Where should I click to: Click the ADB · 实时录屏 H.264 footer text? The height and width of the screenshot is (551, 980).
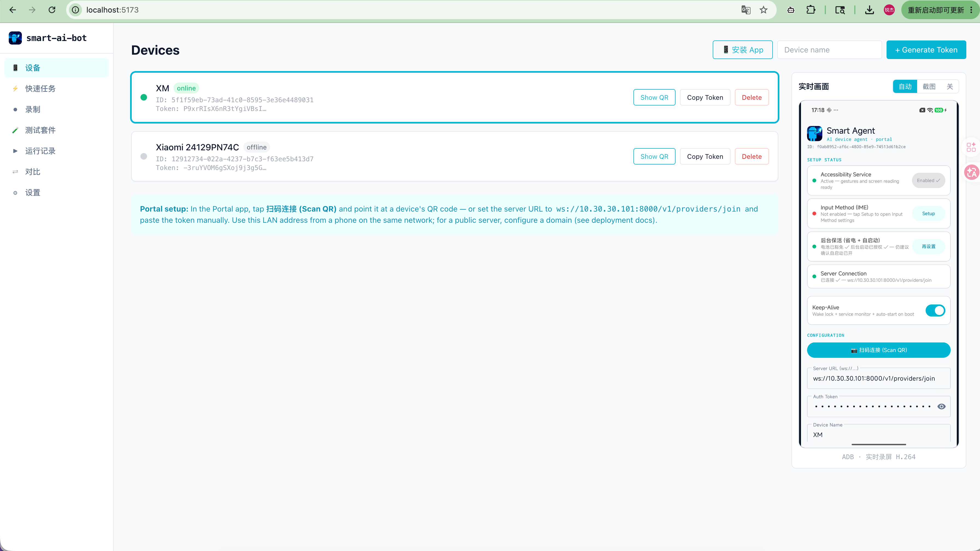[x=878, y=457]
